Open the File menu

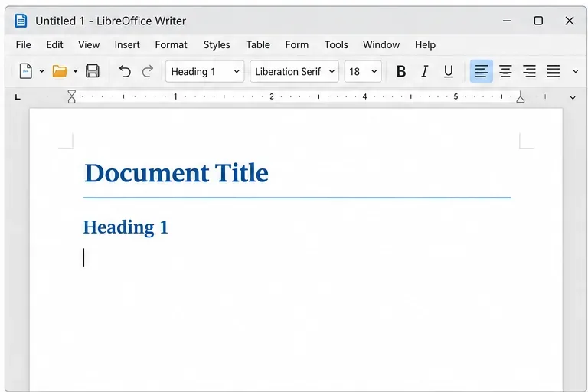pos(23,44)
